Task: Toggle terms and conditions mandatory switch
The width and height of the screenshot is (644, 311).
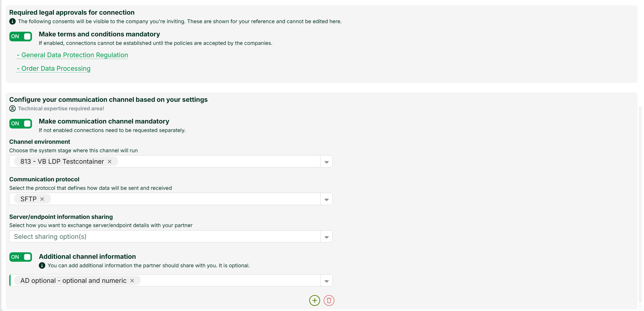Action: 21,36
